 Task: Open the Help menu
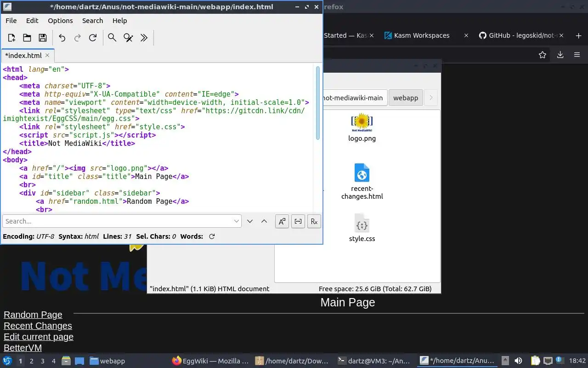click(119, 21)
